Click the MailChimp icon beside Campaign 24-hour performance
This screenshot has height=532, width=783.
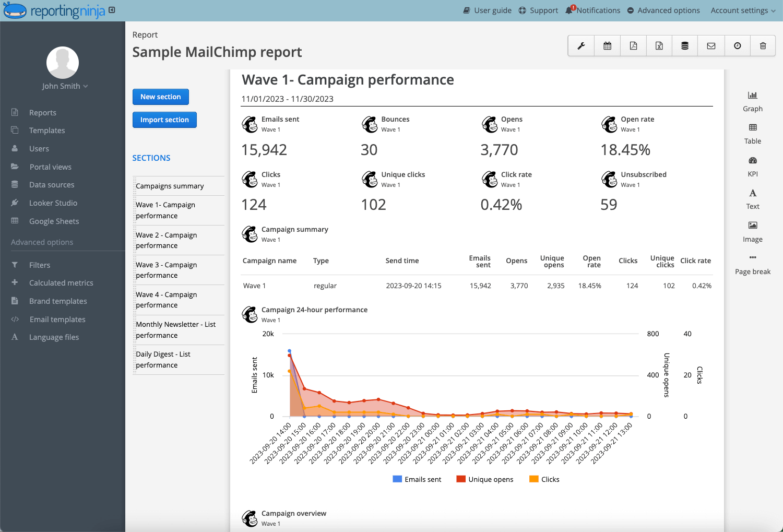coord(250,314)
